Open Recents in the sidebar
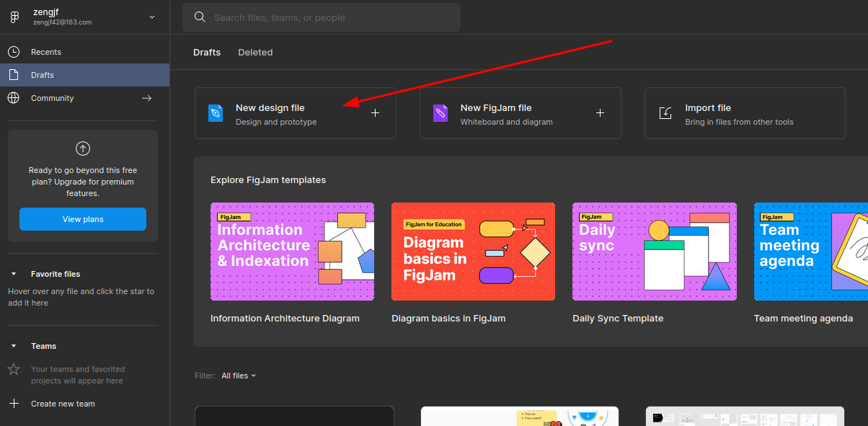 click(85, 52)
